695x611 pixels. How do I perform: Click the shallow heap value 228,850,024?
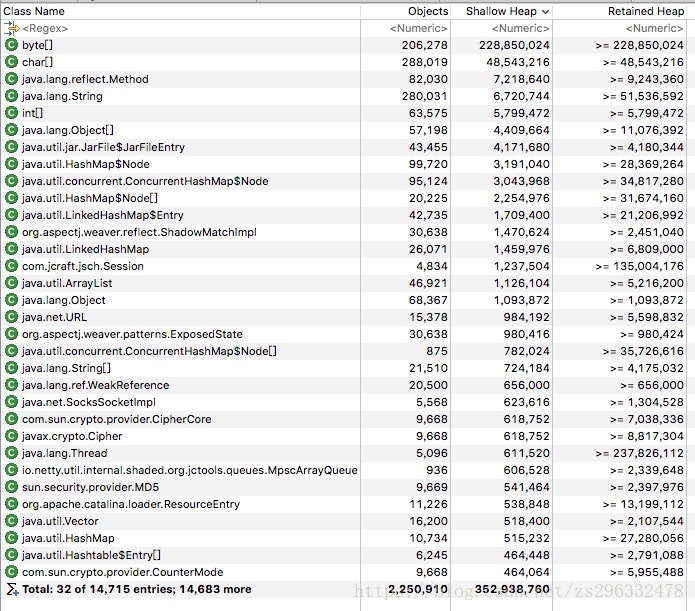(514, 45)
